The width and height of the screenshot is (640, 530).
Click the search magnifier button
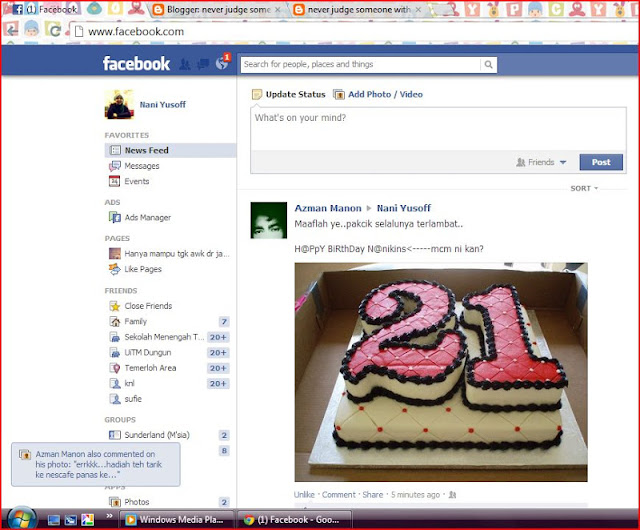[488, 65]
